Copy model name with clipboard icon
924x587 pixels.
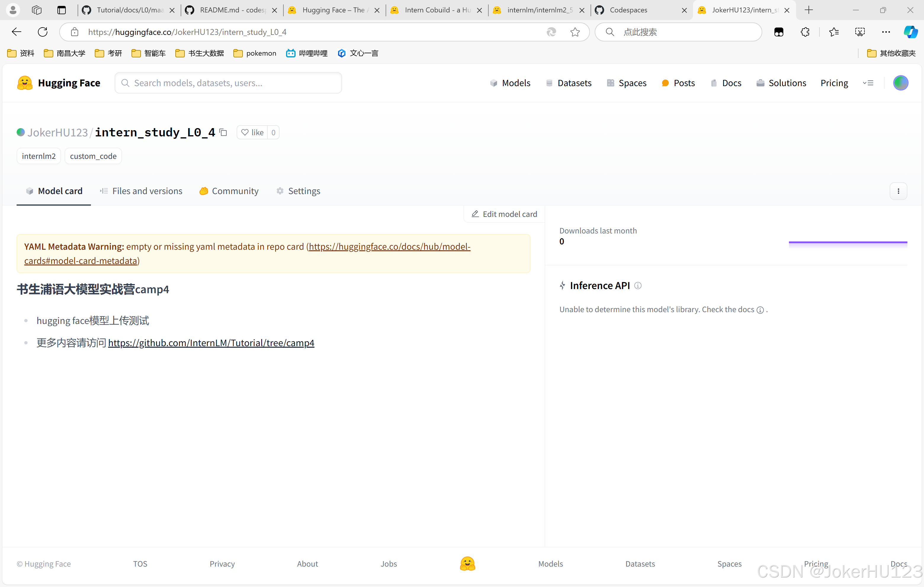tap(223, 132)
